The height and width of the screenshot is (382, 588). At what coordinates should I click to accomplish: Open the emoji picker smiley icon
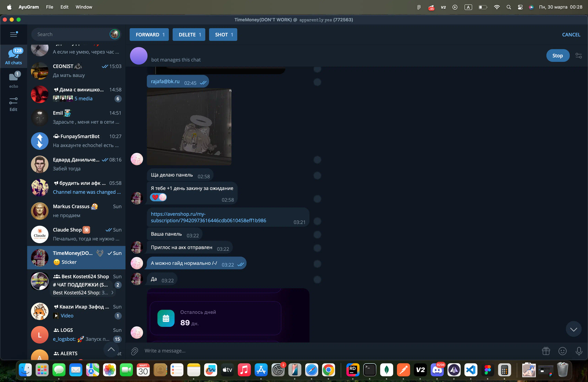562,351
